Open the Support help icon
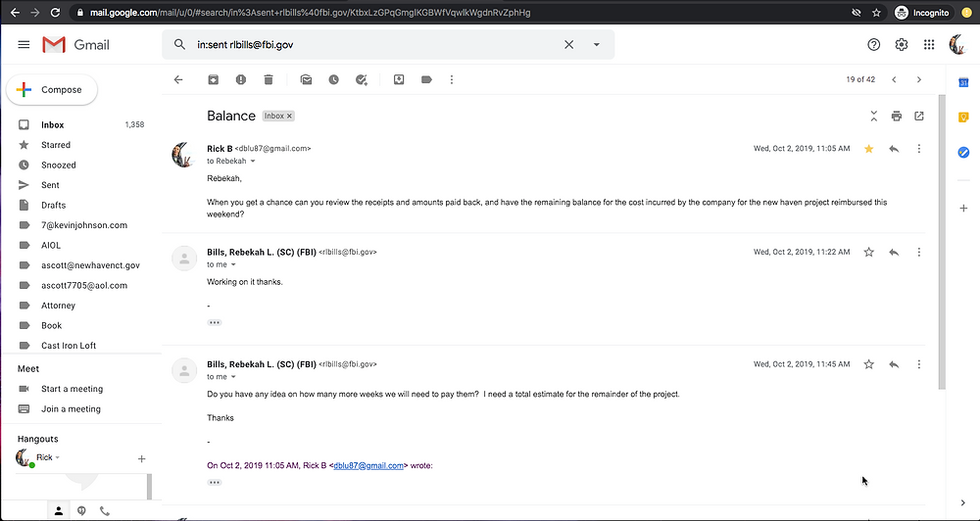This screenshot has width=980, height=521. point(874,44)
